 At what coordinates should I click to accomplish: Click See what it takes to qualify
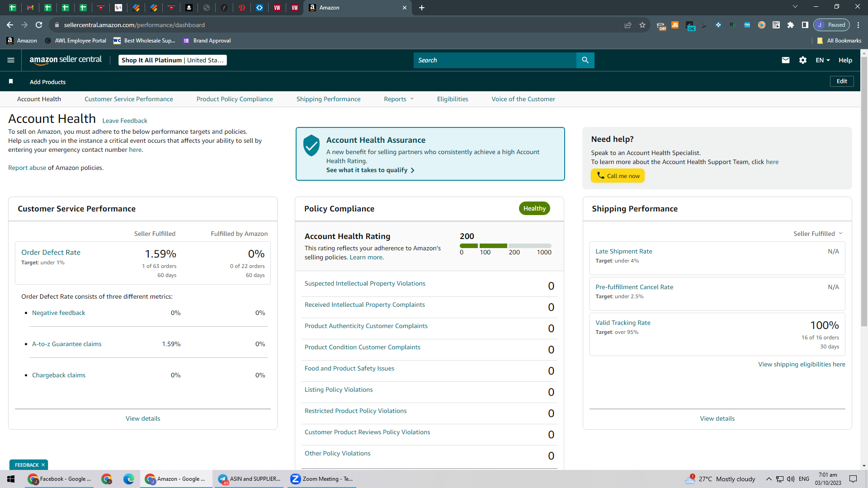point(370,170)
